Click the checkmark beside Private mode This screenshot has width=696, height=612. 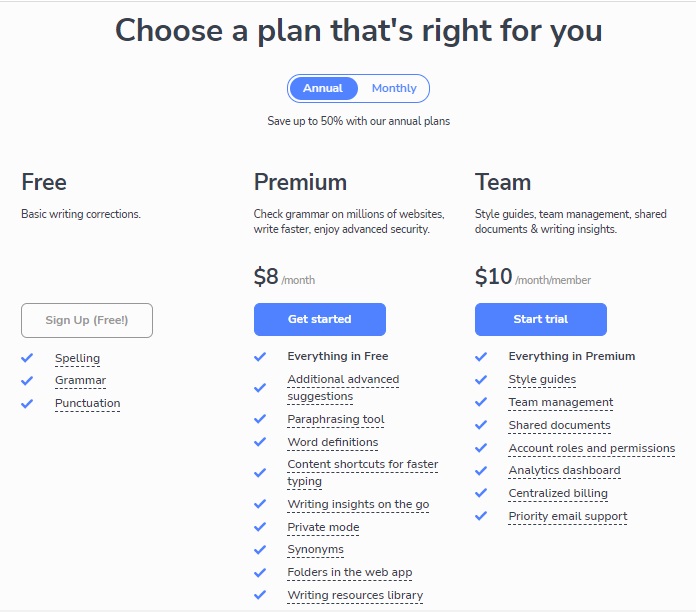coord(260,527)
